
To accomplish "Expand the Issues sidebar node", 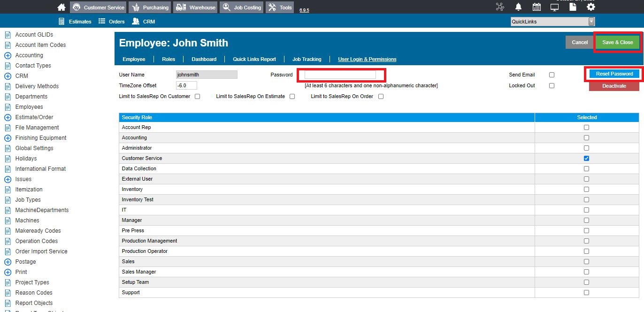I will tap(8, 179).
